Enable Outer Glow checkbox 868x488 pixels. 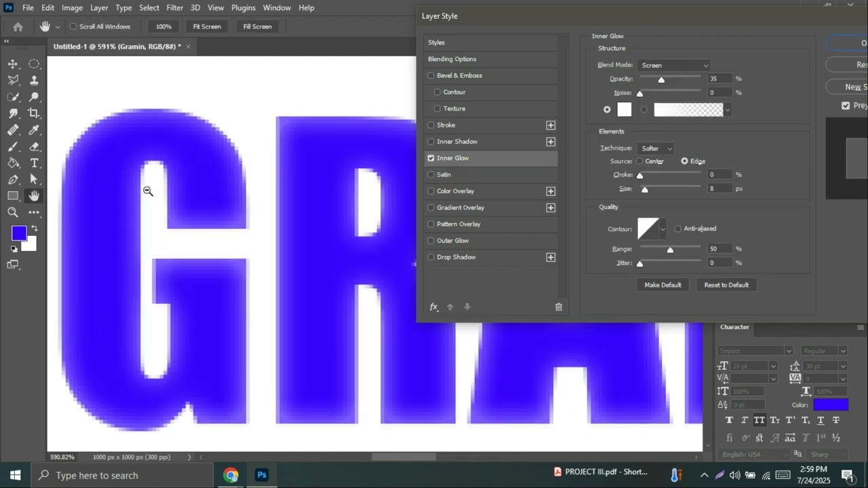(431, 241)
